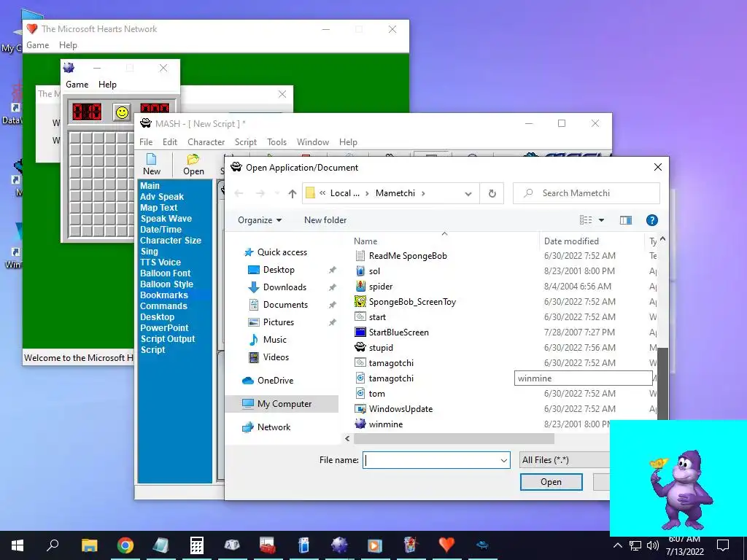
Task: Refresh the Mametchi folder listing
Action: pyautogui.click(x=492, y=193)
